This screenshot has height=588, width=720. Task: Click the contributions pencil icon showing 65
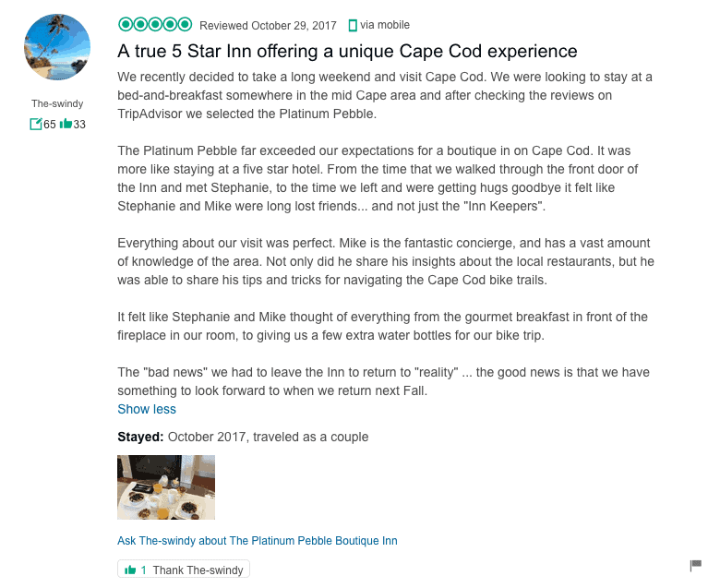[x=36, y=124]
